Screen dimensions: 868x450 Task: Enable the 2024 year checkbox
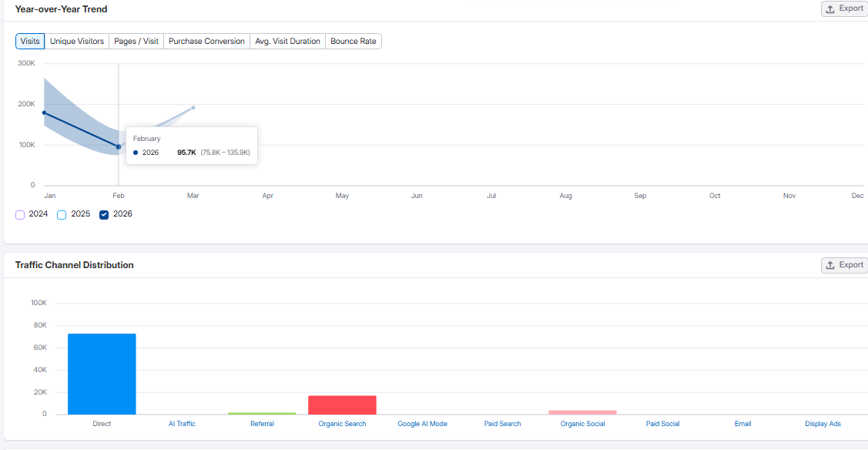(20, 215)
